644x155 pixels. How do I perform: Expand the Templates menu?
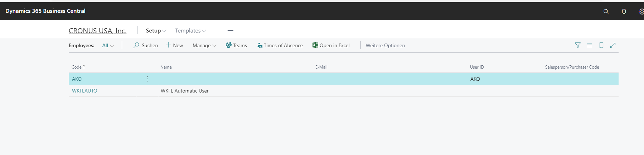click(x=190, y=31)
